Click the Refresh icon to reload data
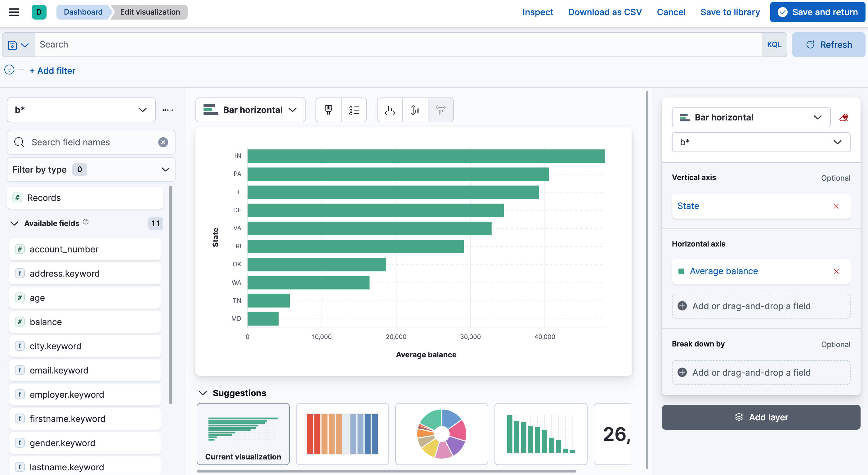 click(x=811, y=44)
